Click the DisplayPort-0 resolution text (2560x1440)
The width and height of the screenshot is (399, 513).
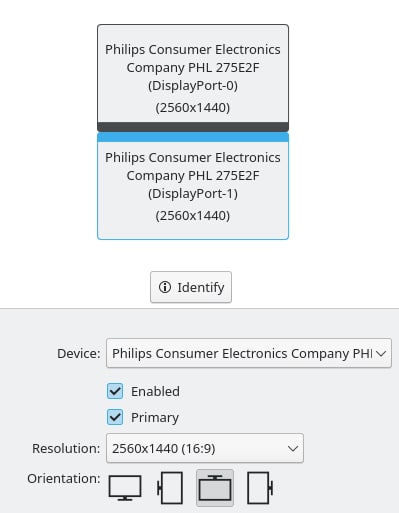[193, 108]
